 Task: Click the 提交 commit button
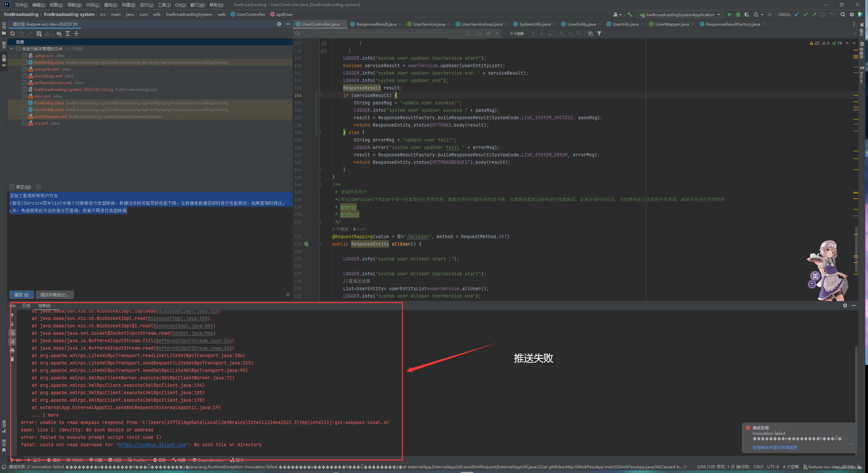[21, 295]
